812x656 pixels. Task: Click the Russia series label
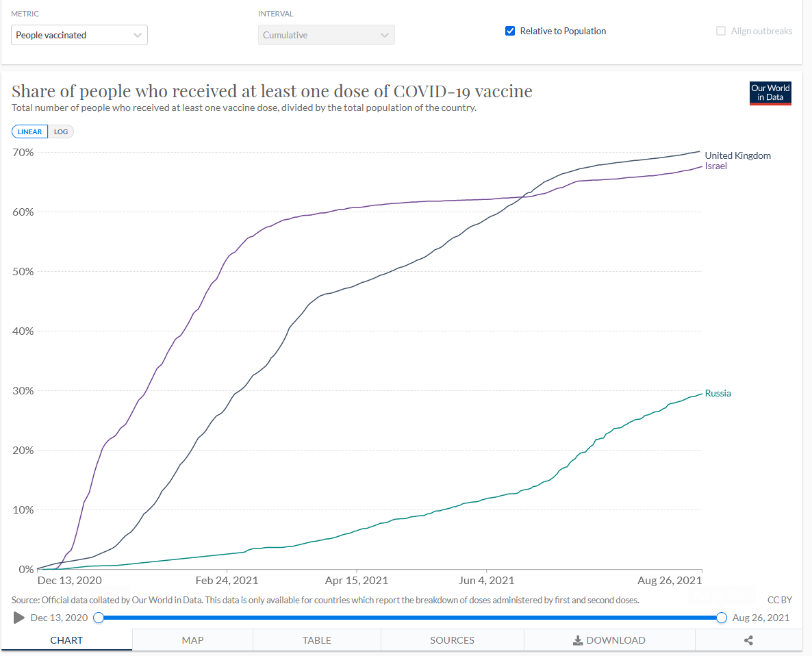[718, 393]
